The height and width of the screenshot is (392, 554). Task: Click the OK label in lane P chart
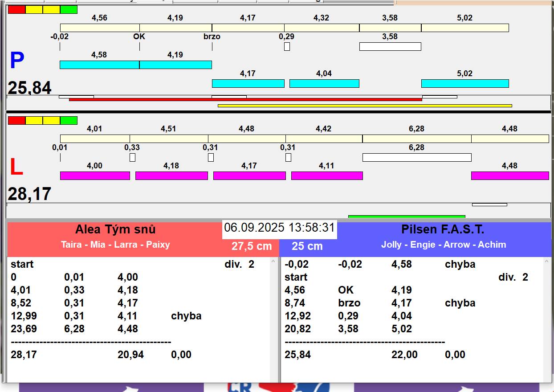click(139, 37)
